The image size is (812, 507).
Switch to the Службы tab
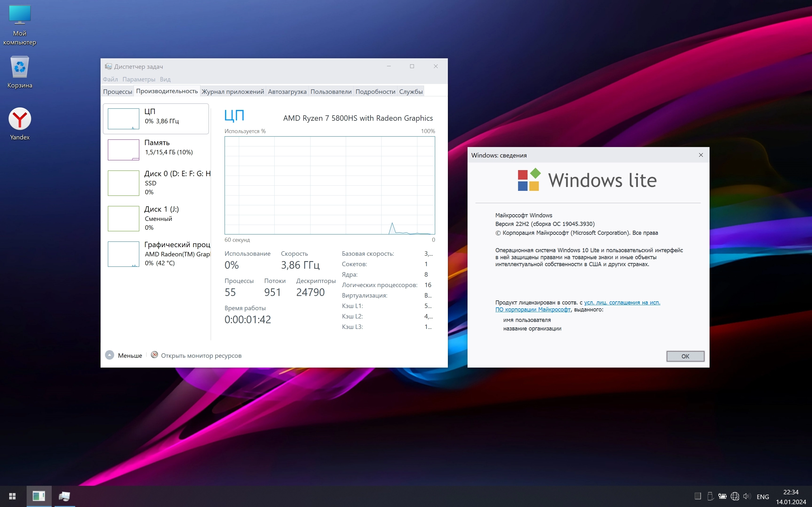click(x=410, y=92)
